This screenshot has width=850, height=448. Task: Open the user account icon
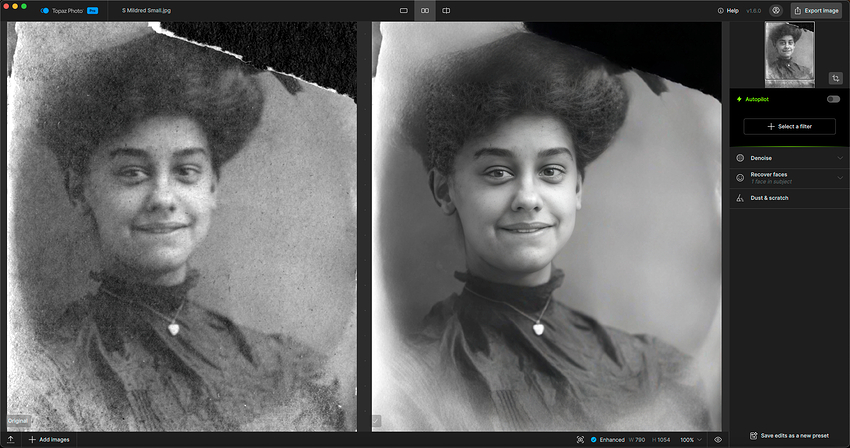tap(776, 10)
